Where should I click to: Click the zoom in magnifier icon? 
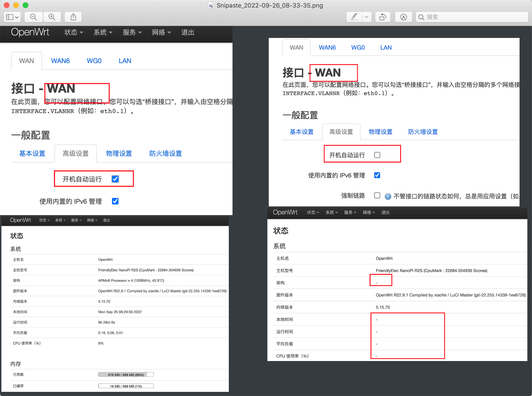(52, 17)
